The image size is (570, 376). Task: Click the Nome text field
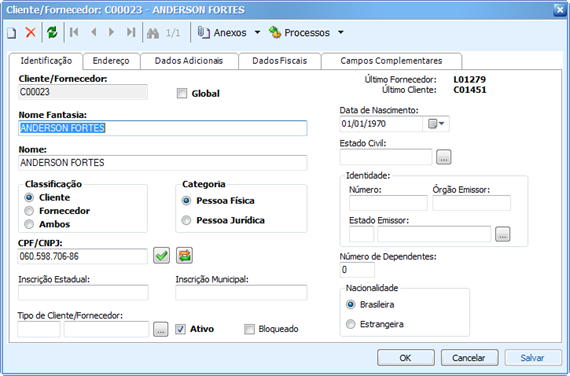pyautogui.click(x=163, y=163)
